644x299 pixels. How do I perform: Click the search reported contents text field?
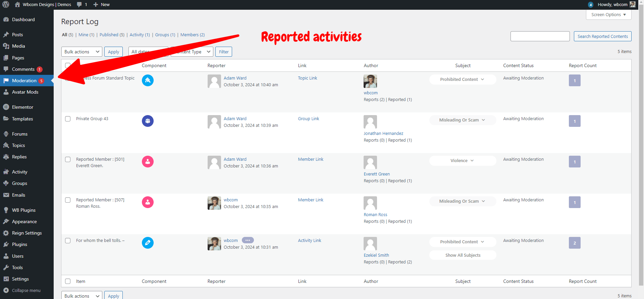(x=540, y=36)
